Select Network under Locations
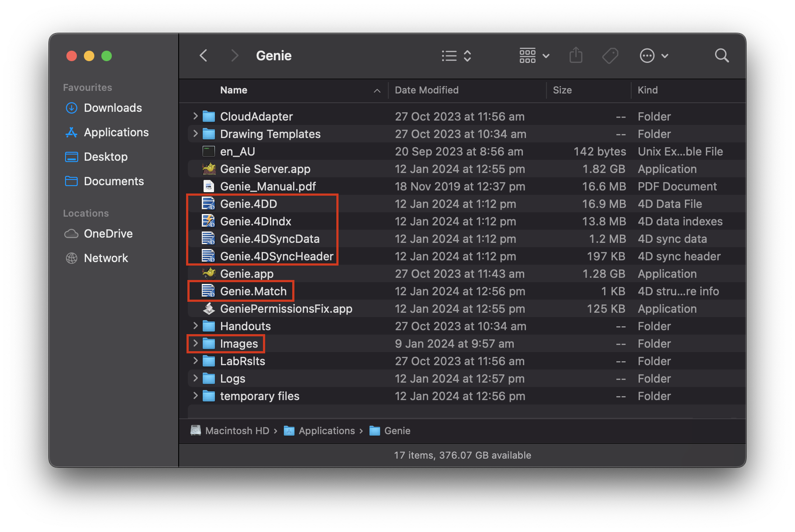 tap(71, 258)
